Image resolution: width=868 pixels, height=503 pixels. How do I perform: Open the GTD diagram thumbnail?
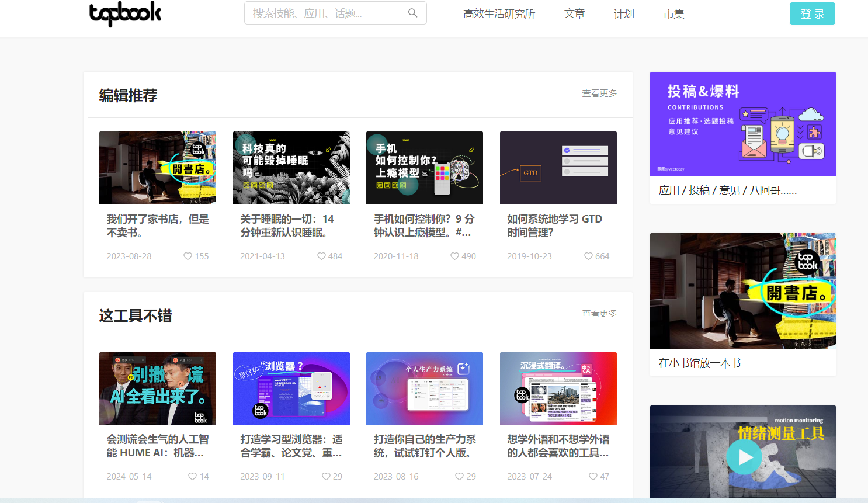558,168
